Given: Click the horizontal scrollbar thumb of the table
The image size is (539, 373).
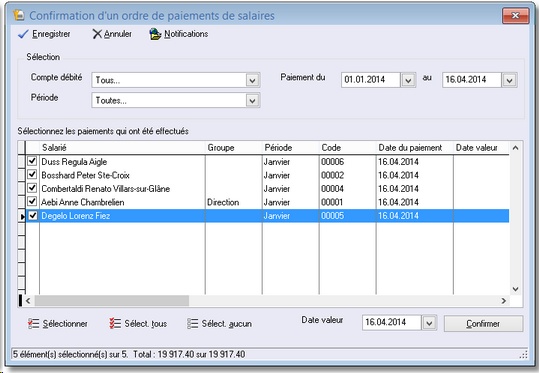Looking at the screenshot, I should click(112, 301).
